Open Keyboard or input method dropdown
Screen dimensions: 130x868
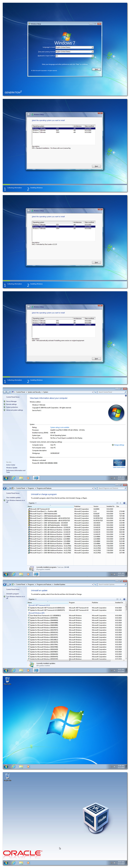74,56
